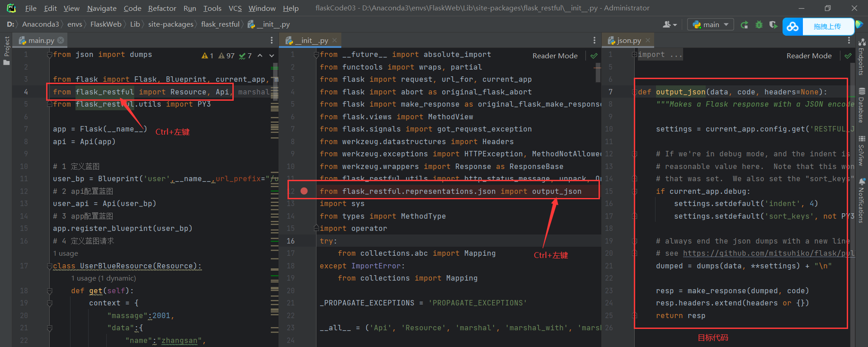Open the Tools menu
The image size is (868, 347).
point(212,8)
